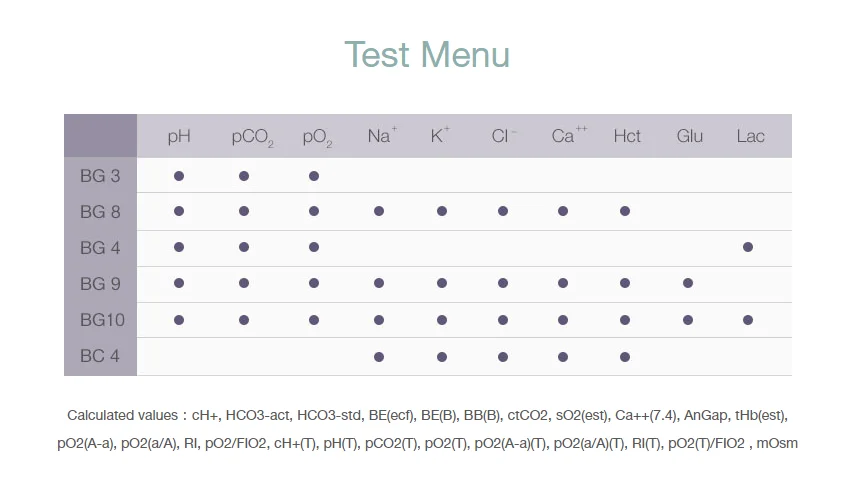
Task: Click the pH column header
Action: (x=179, y=136)
